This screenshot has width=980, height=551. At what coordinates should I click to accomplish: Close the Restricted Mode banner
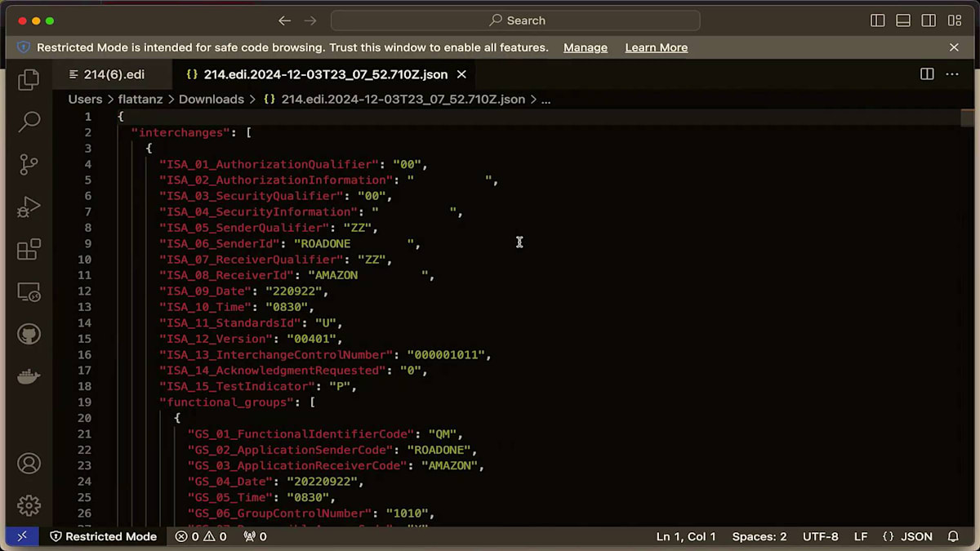point(954,47)
